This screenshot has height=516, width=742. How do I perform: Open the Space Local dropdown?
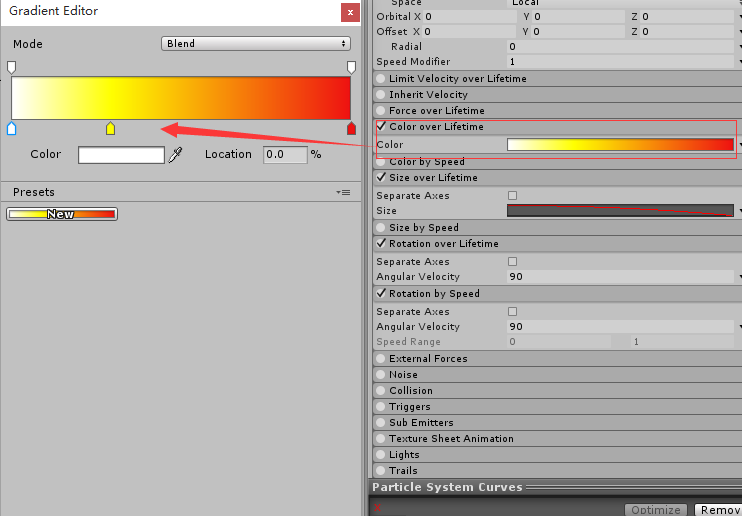[x=624, y=3]
